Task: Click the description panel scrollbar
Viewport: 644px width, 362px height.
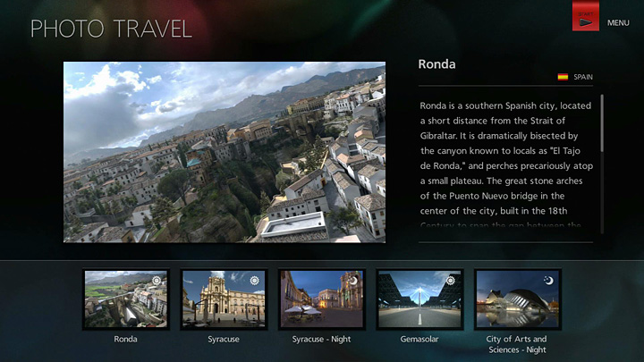Action: tap(602, 125)
